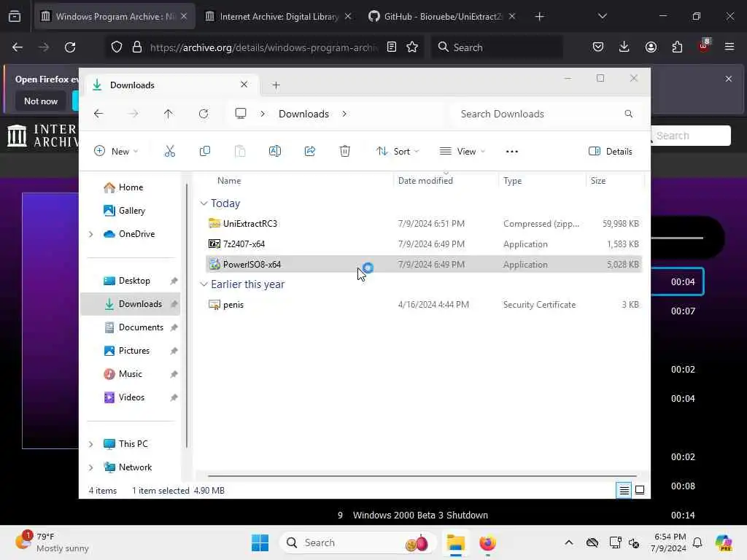747x560 pixels.
Task: Open the Firefox View icon
Action: [15, 17]
